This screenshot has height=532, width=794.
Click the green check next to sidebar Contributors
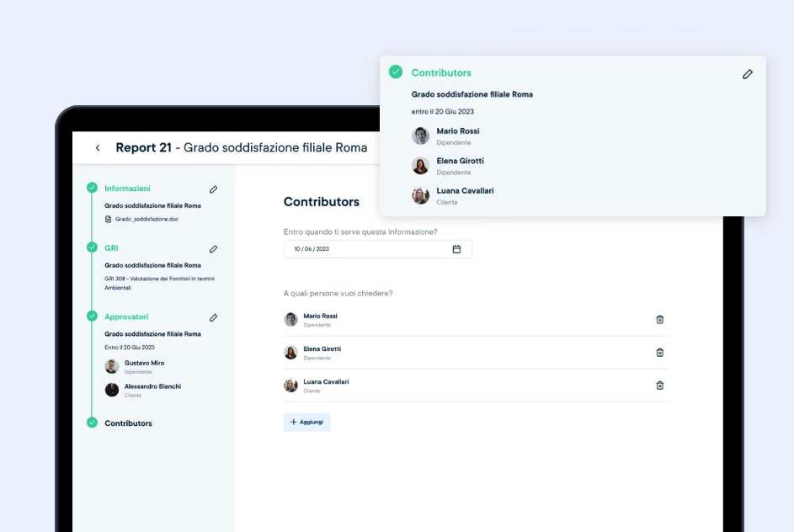pyautogui.click(x=92, y=423)
